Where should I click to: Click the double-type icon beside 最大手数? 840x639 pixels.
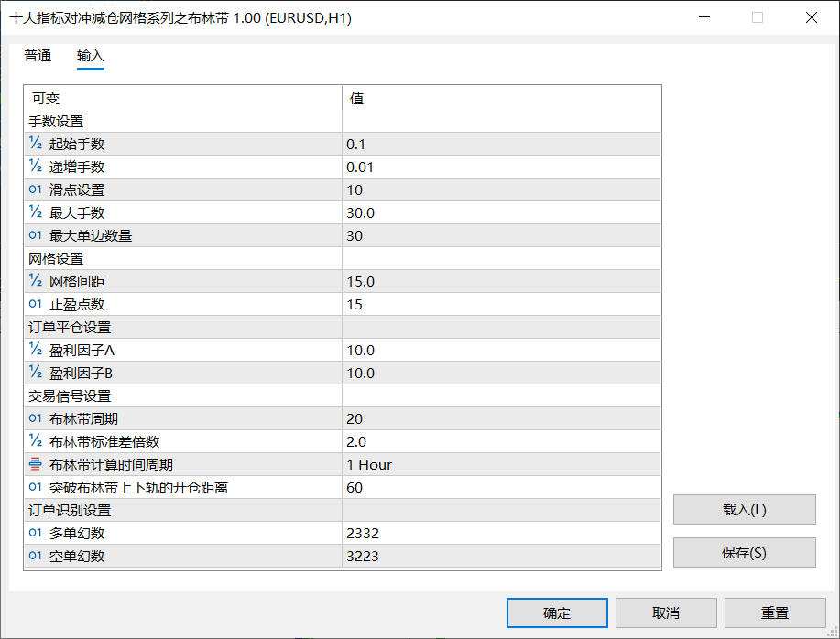[36, 212]
